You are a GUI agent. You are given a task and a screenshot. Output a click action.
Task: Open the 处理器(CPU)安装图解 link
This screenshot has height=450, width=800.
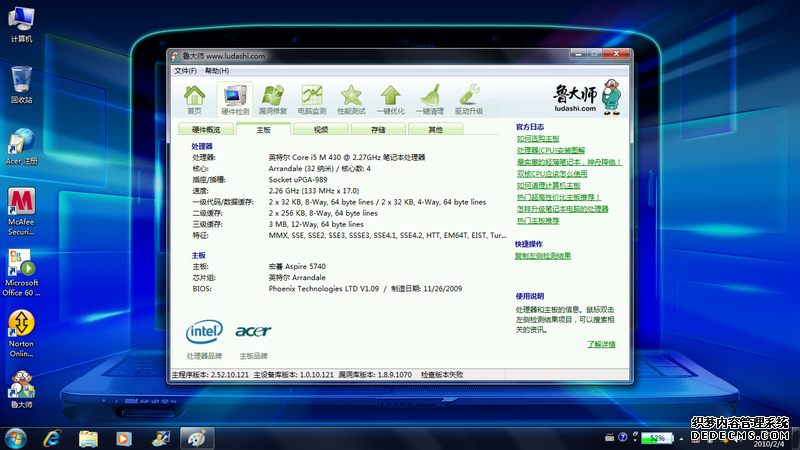[551, 151]
